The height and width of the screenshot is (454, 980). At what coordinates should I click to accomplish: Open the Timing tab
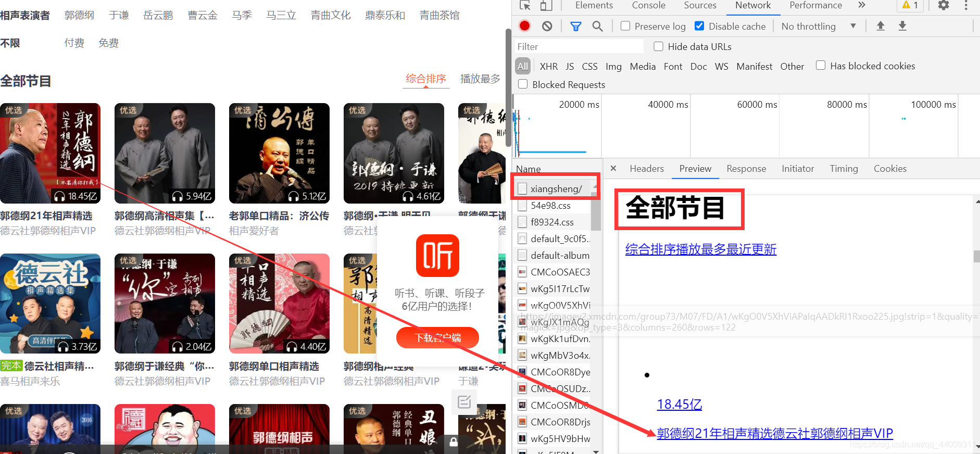tap(844, 168)
